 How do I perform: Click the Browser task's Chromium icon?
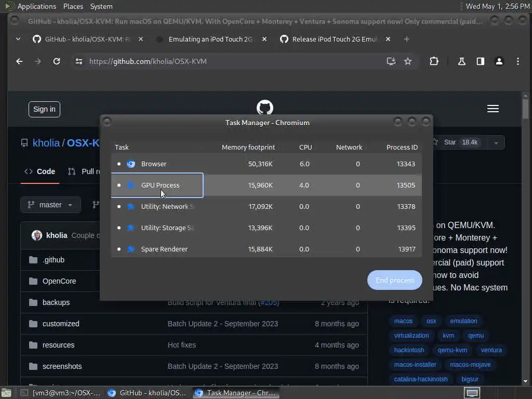click(x=131, y=164)
